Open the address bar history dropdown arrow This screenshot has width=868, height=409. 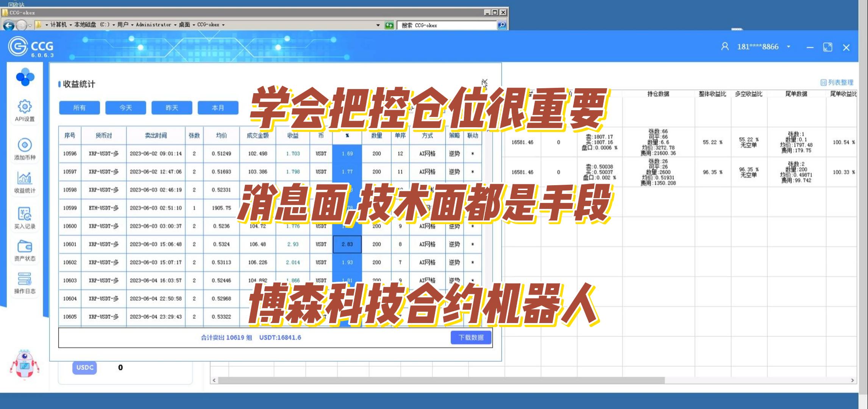378,25
